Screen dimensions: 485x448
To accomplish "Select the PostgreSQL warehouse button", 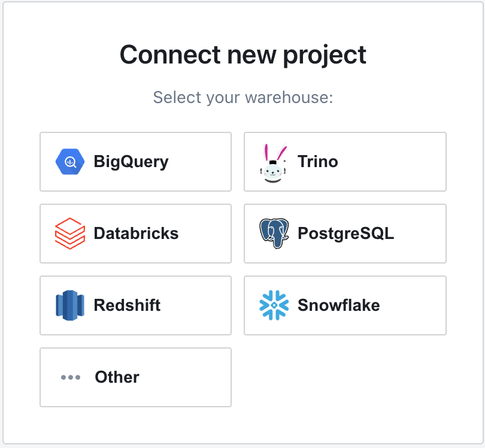I will pyautogui.click(x=345, y=234).
